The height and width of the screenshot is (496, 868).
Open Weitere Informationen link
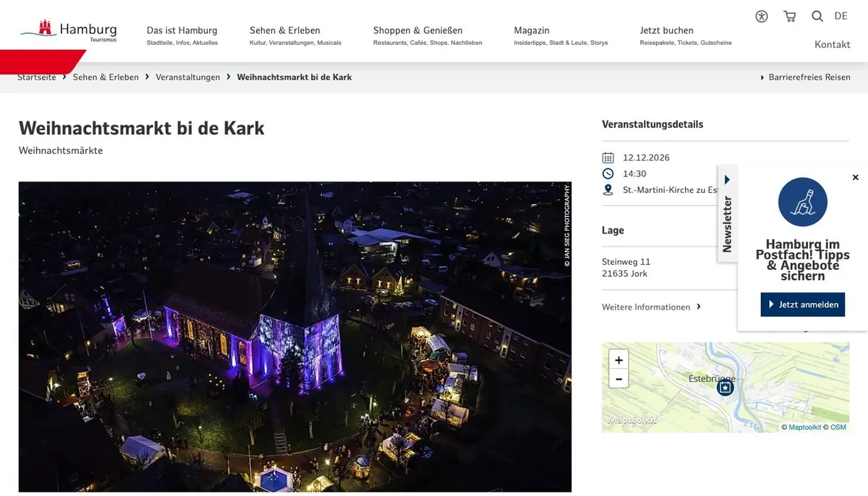(x=651, y=307)
